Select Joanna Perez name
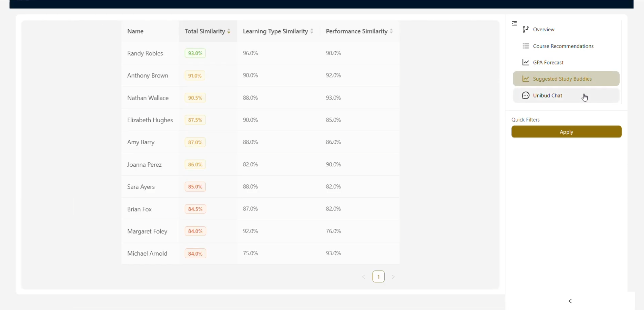The width and height of the screenshot is (644, 310). (x=144, y=164)
